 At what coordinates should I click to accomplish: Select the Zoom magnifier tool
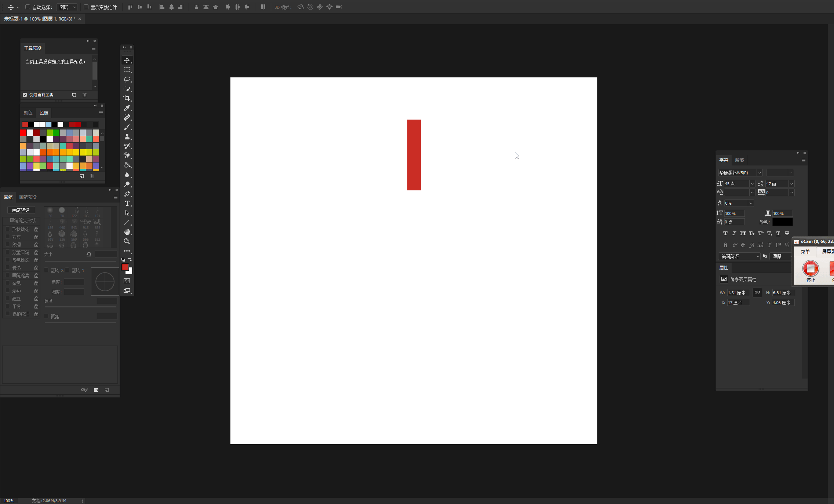tap(127, 241)
